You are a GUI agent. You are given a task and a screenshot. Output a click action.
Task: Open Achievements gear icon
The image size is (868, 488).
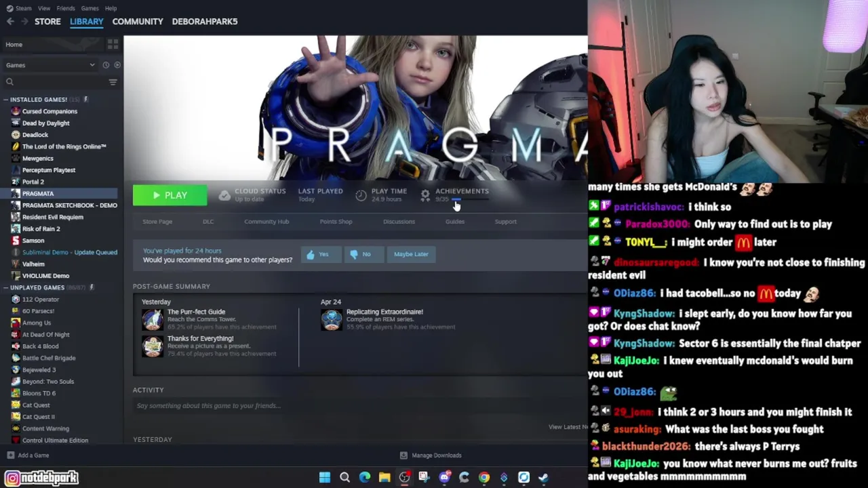(x=425, y=195)
